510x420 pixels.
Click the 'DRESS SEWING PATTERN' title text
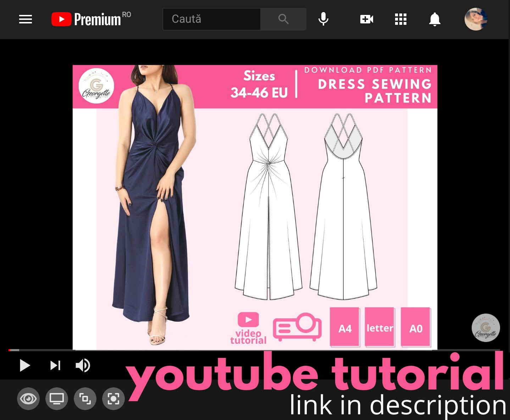[375, 91]
